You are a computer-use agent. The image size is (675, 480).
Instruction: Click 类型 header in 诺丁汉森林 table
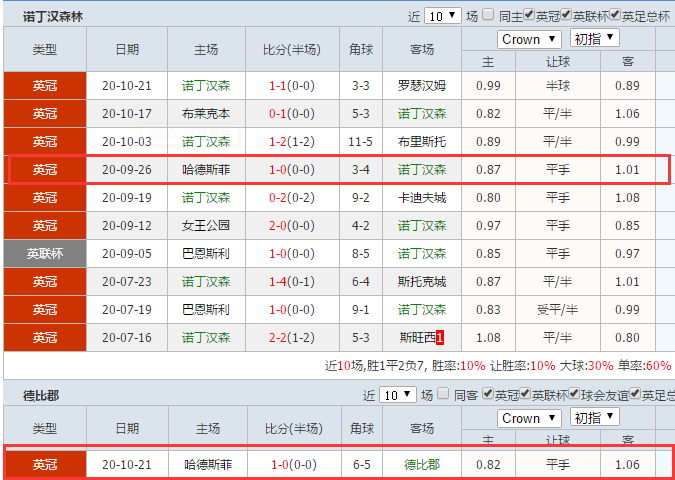click(45, 50)
